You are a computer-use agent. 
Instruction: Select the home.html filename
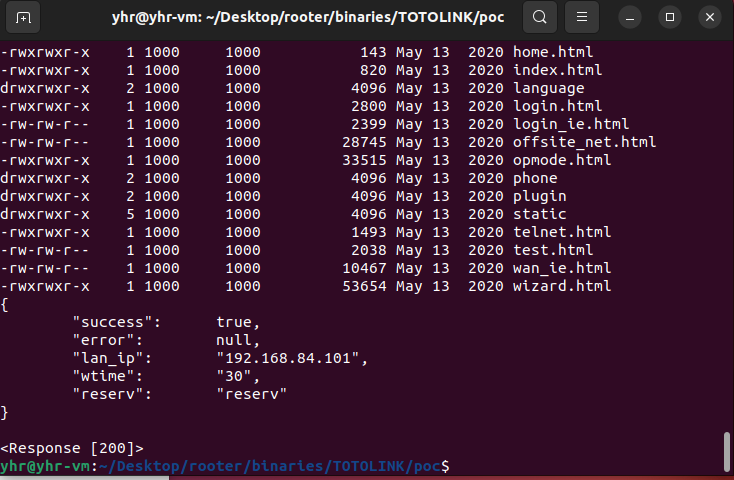coord(553,52)
